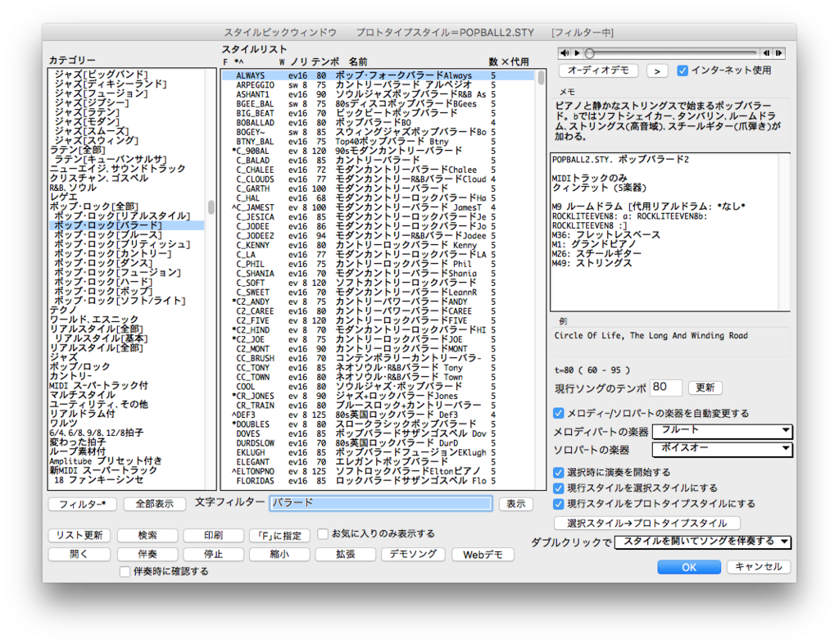Click the small '>' button beside オーディオデモ

657,70
